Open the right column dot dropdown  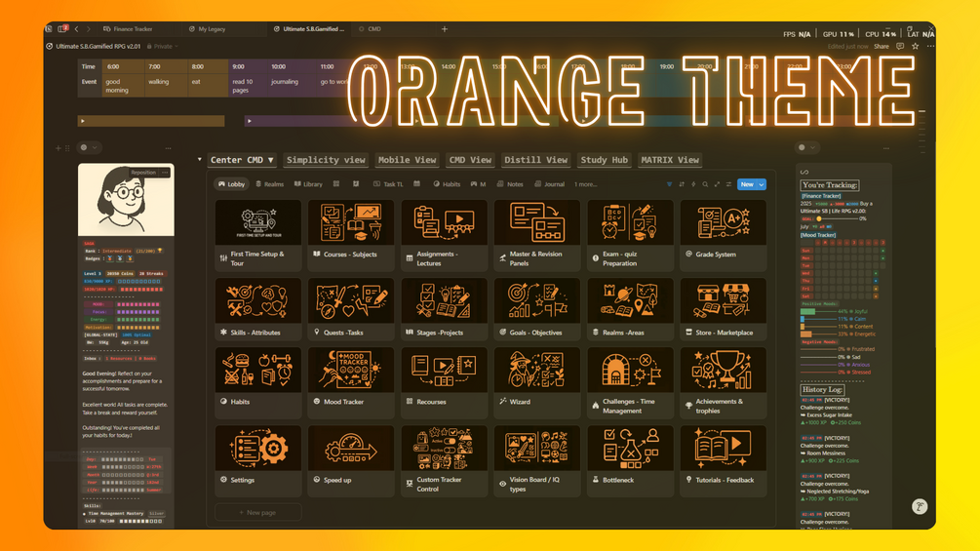806,147
